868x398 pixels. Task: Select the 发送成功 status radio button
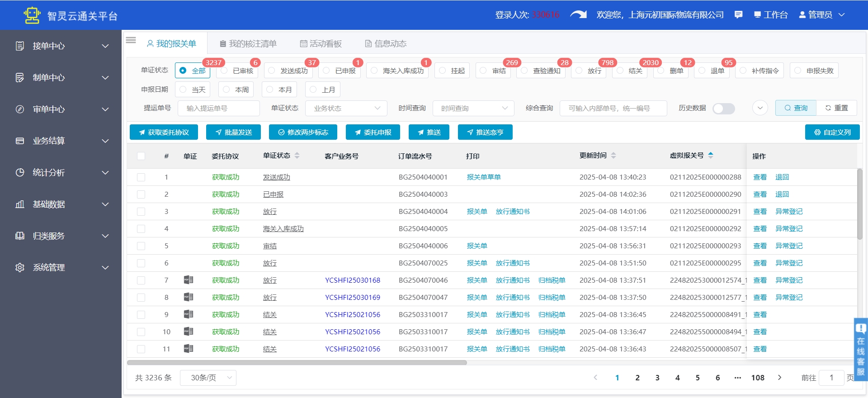pyautogui.click(x=271, y=71)
